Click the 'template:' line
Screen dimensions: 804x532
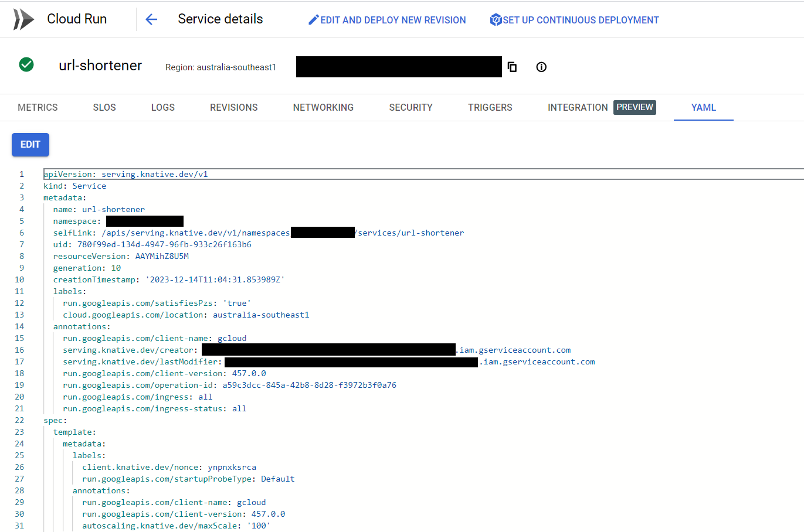pos(74,432)
